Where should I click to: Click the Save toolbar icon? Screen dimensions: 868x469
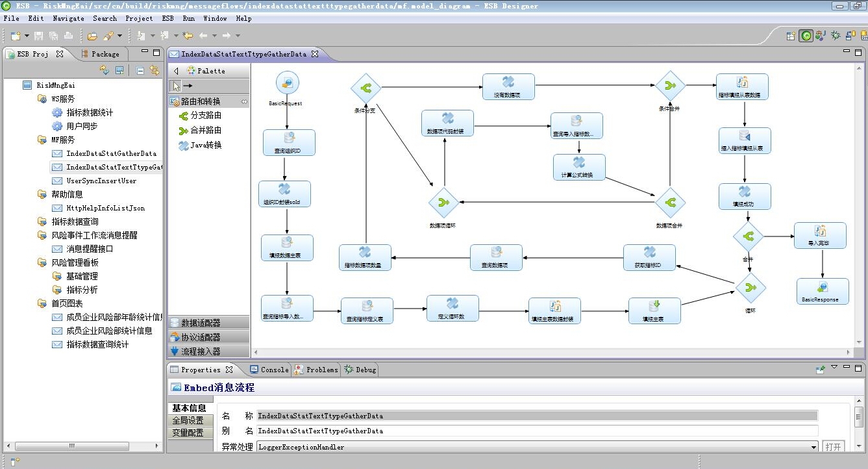coord(38,36)
